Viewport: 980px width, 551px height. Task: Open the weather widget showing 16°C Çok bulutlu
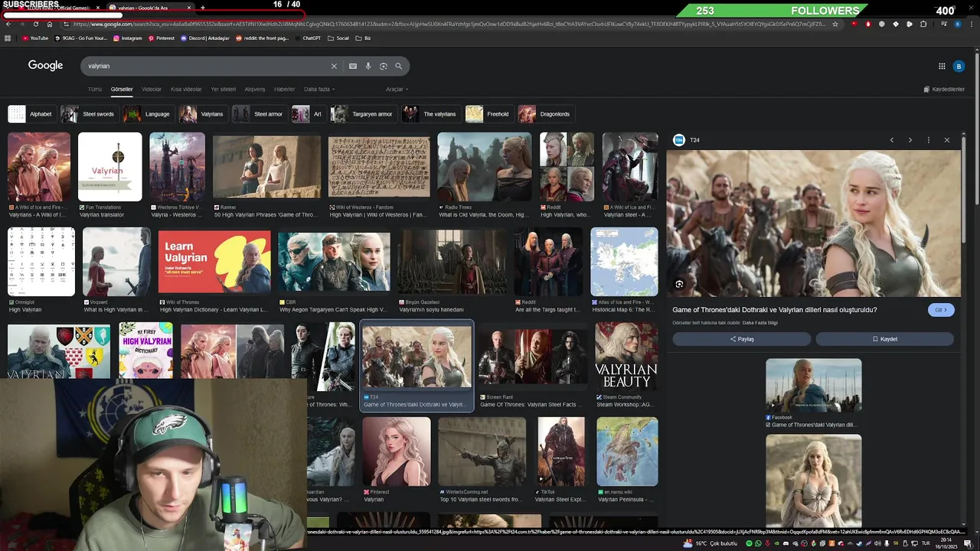pos(711,543)
